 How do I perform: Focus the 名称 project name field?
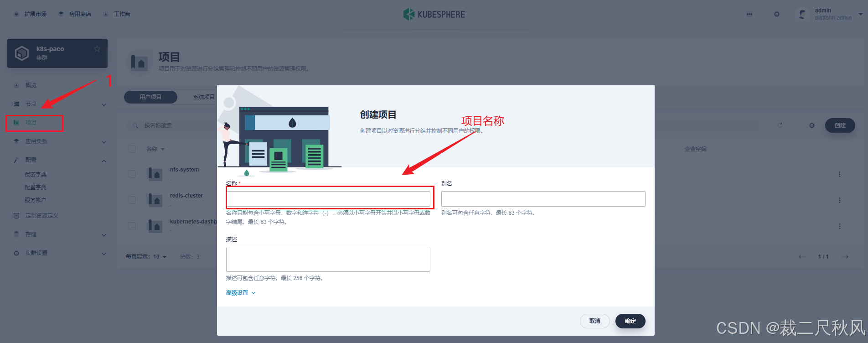tap(328, 199)
